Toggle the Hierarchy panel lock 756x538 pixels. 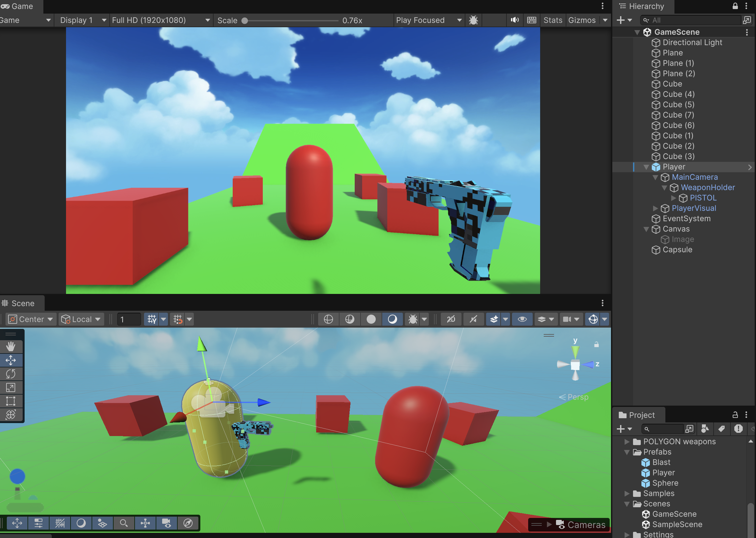pos(735,6)
